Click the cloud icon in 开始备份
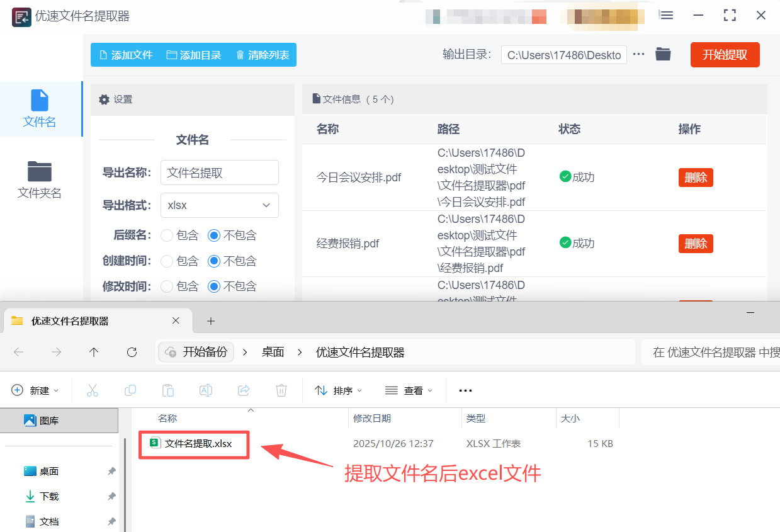Screen dimensions: 780x532 pos(171,352)
